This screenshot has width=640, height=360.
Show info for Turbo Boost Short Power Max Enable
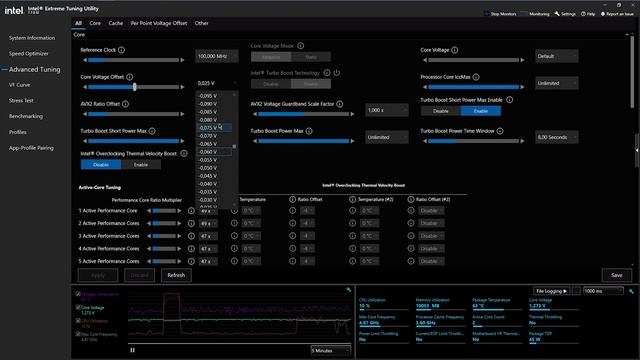click(509, 100)
